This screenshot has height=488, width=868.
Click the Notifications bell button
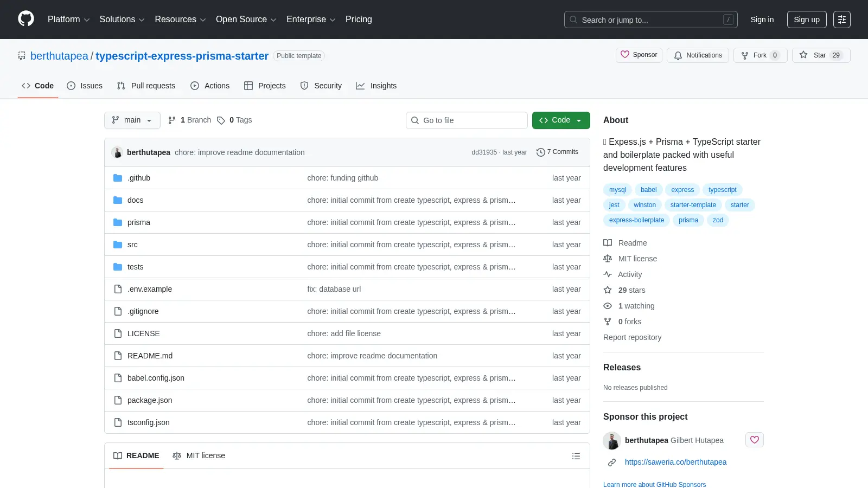click(x=698, y=55)
